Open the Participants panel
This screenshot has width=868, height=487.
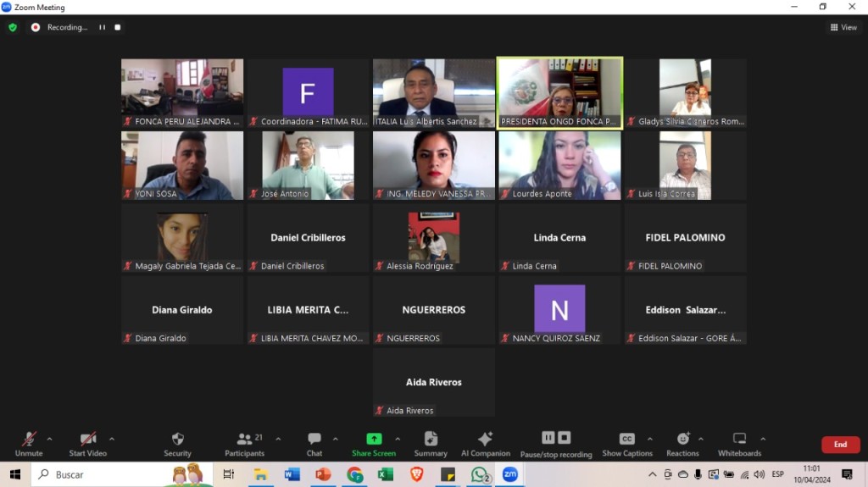[x=244, y=443]
